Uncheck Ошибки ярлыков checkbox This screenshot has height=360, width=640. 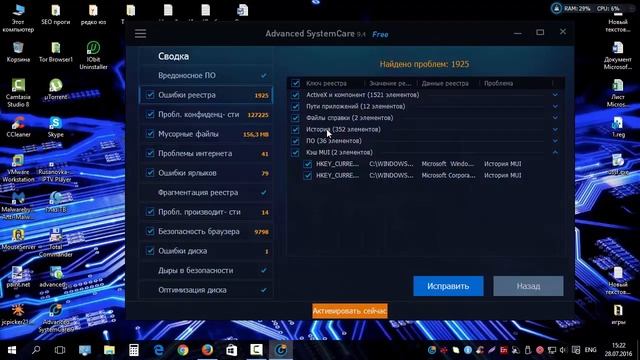point(150,173)
